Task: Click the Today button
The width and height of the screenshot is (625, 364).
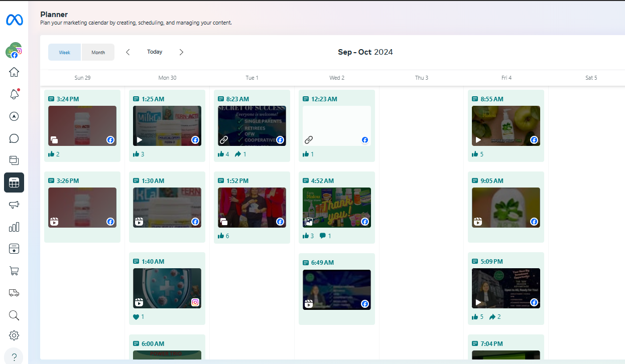Action: pyautogui.click(x=155, y=52)
